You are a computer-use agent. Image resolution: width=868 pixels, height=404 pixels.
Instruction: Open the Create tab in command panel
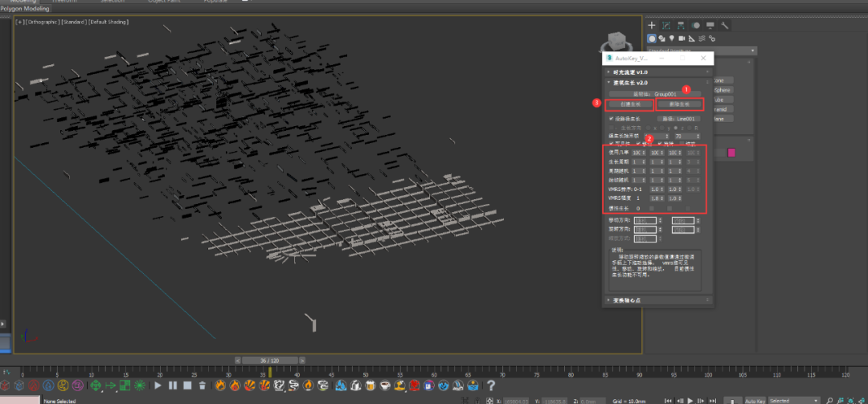coord(652,26)
